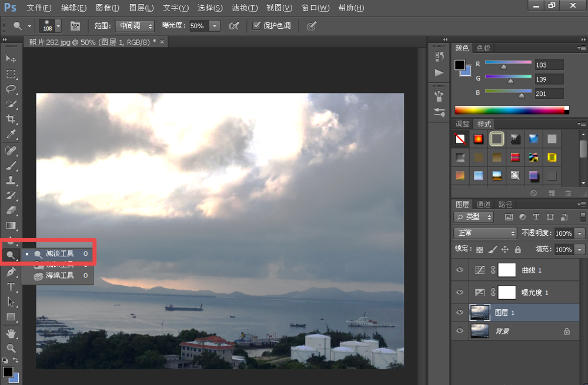588x385 pixels.
Task: Choose 海绵工具 from the flyout
Action: tap(60, 275)
